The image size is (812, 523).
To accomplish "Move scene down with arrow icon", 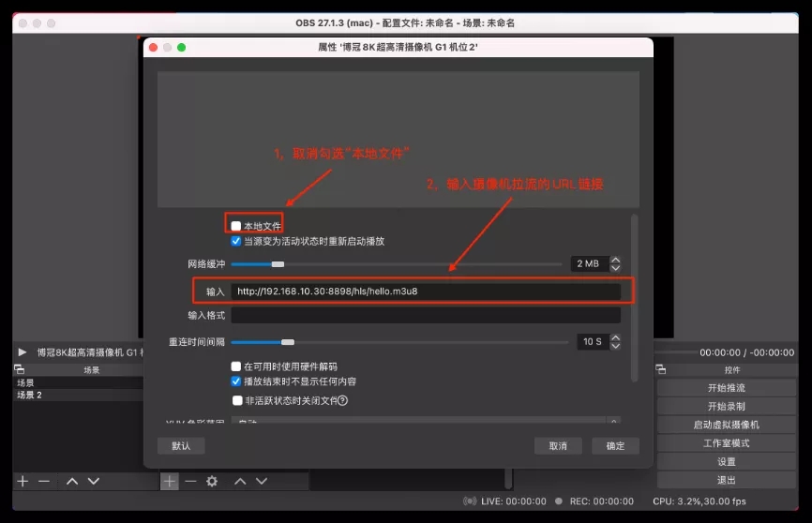I will (x=94, y=481).
